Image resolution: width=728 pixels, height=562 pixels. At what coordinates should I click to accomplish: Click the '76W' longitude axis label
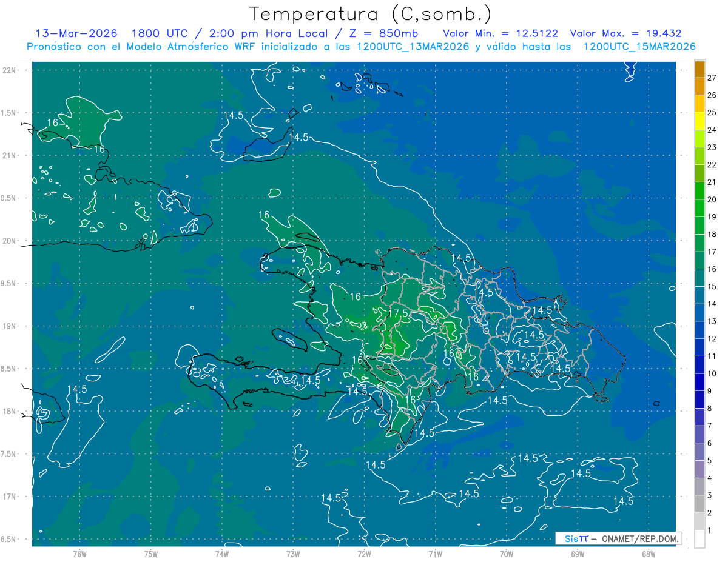[x=79, y=554]
